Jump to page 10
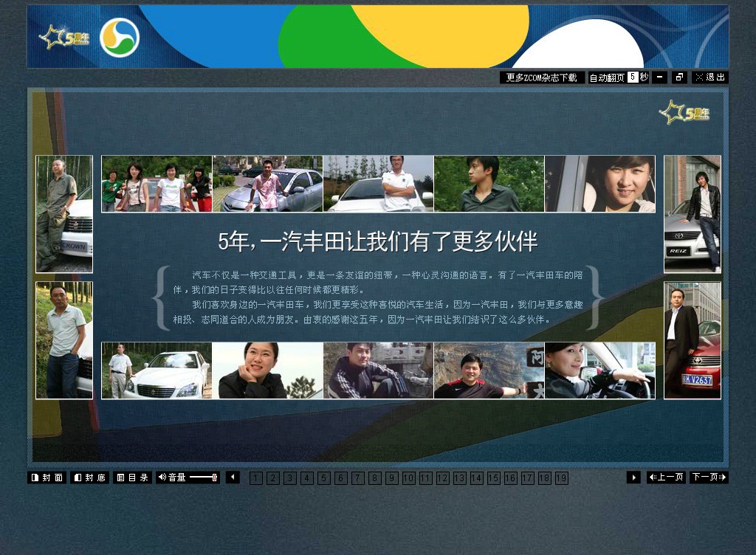The image size is (756, 555). click(408, 478)
